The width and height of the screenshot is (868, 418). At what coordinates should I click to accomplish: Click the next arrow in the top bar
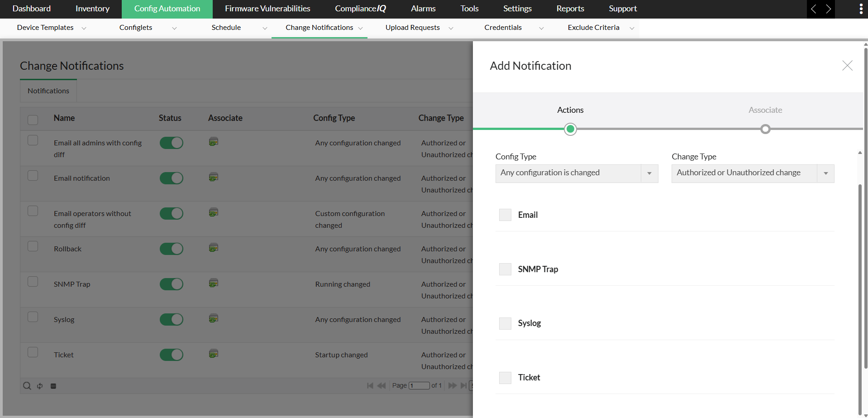(x=828, y=9)
